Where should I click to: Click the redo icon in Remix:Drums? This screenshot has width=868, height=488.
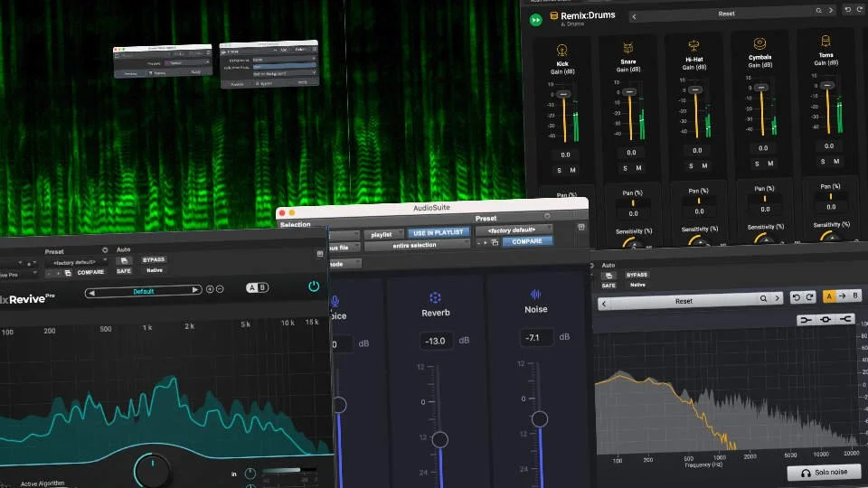click(x=860, y=9)
